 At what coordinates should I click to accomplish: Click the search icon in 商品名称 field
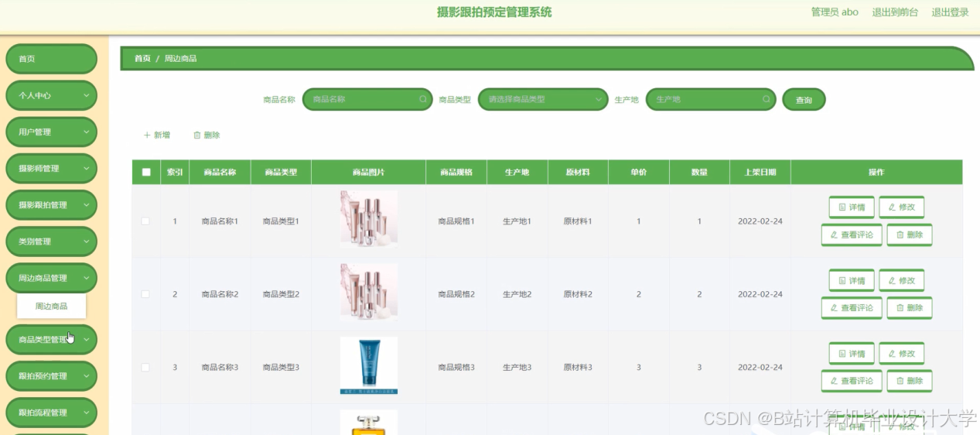coord(423,99)
